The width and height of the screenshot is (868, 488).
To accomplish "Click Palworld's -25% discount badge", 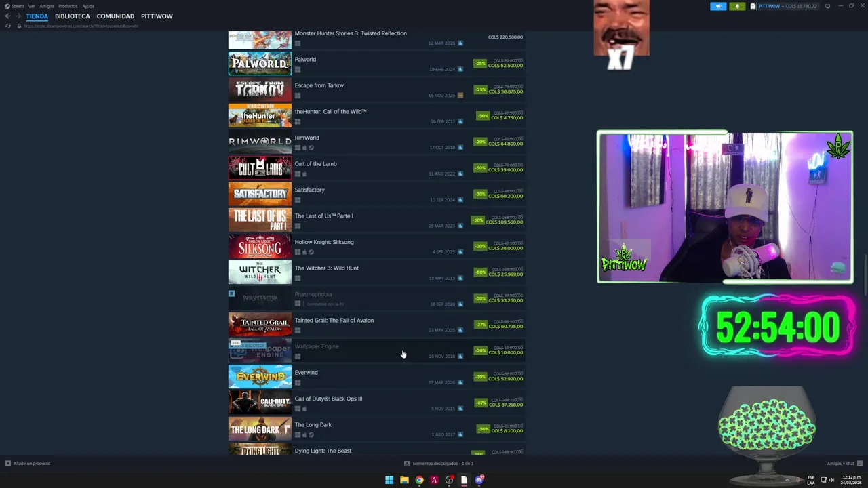I will [480, 64].
